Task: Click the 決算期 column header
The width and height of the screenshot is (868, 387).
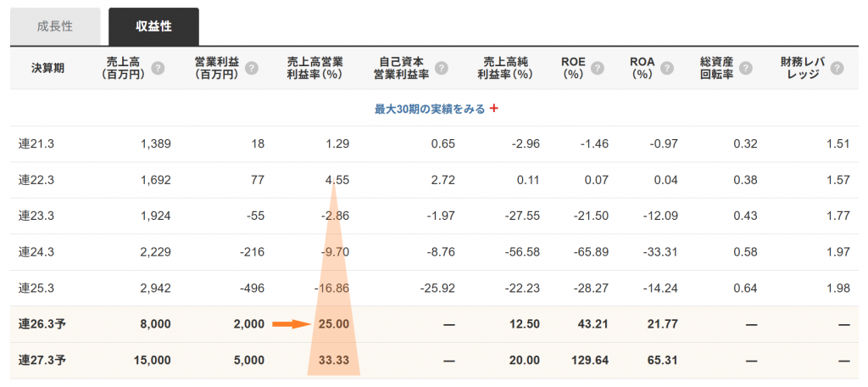Action: (x=47, y=69)
